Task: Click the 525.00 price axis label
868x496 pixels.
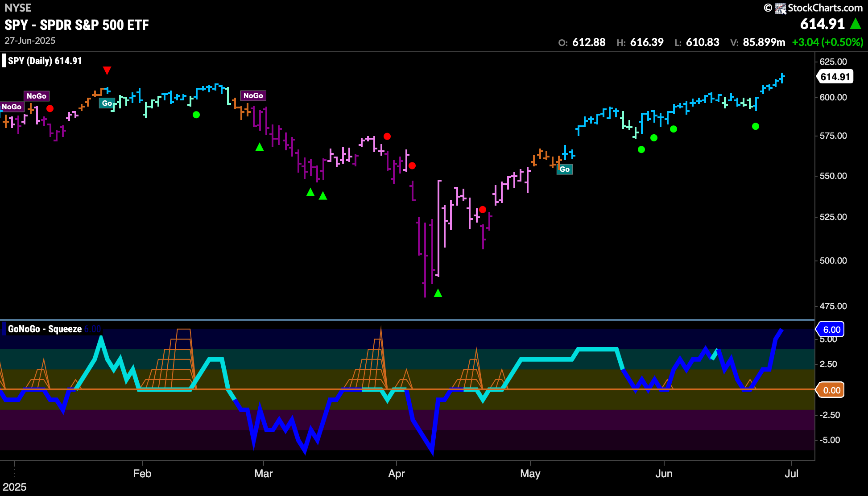Action: point(833,217)
